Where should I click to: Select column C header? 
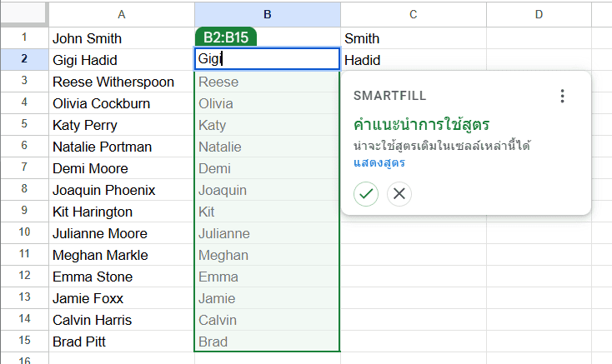click(x=413, y=14)
